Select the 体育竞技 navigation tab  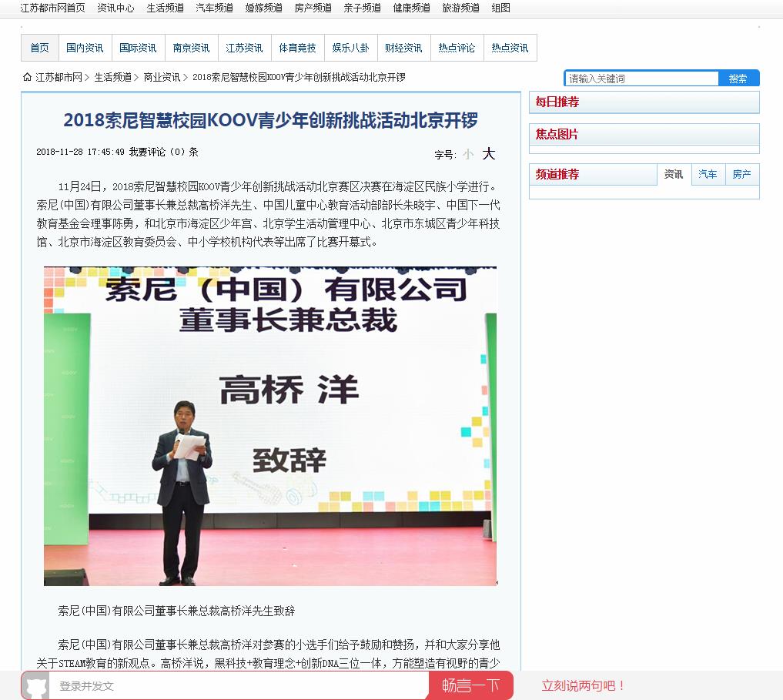(x=298, y=48)
